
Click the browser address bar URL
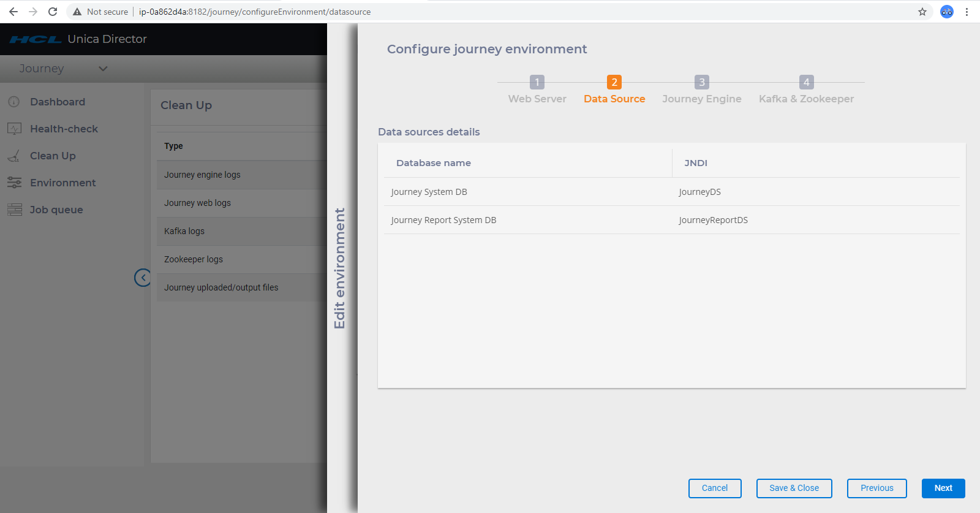[x=255, y=12]
